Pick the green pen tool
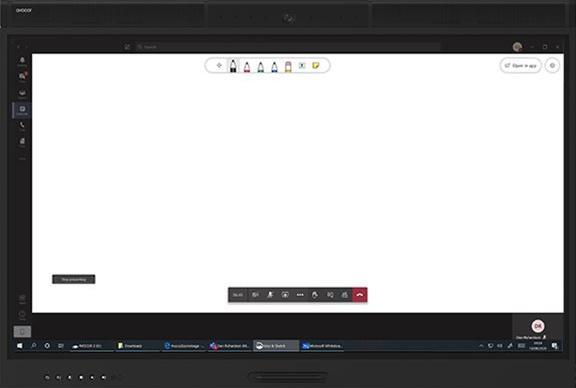The height and width of the screenshot is (388, 576). 260,66
